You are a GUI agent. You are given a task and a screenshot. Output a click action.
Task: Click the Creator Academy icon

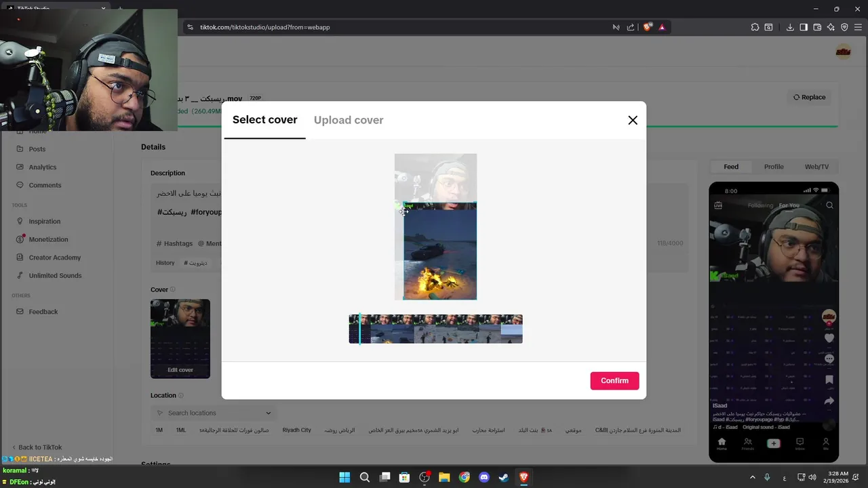[x=20, y=258]
